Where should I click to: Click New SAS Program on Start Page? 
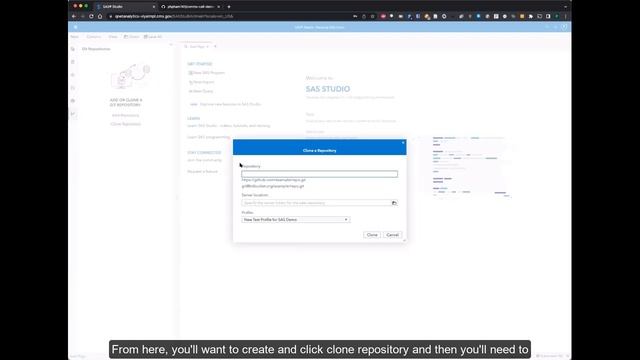point(207,73)
